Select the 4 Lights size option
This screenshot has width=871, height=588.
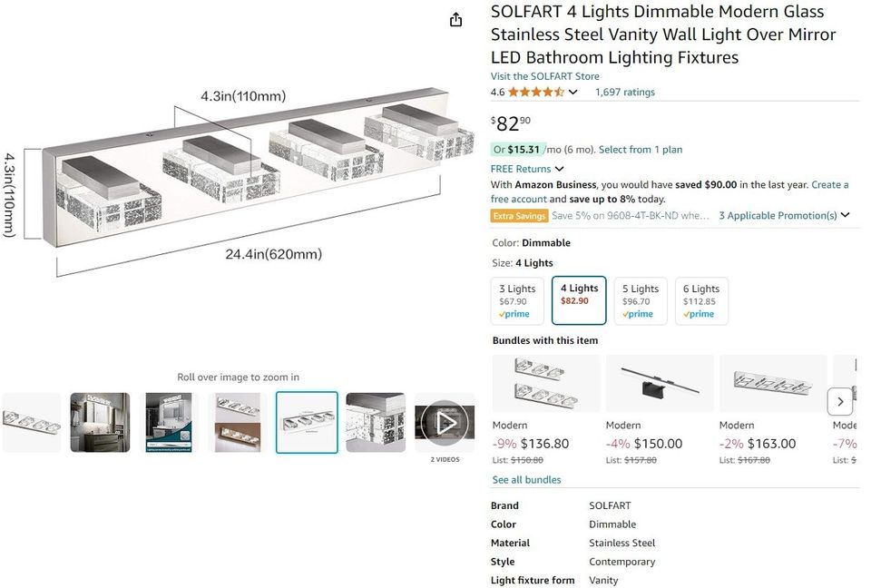(x=579, y=300)
